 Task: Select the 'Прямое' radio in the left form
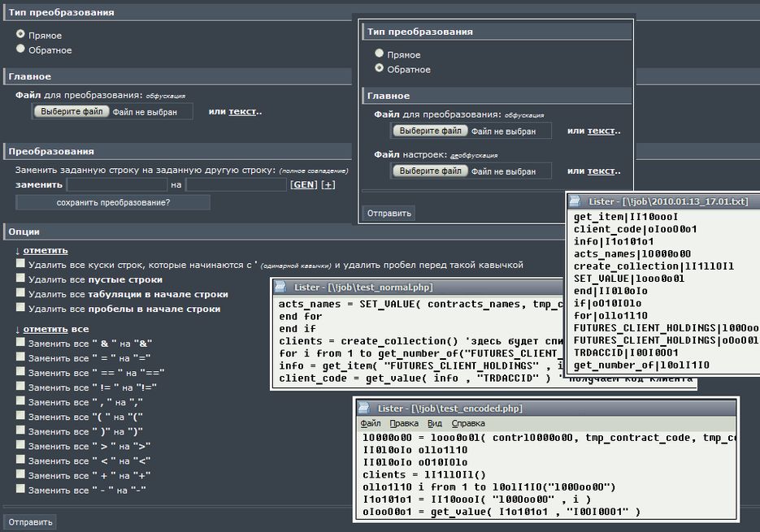click(x=21, y=35)
